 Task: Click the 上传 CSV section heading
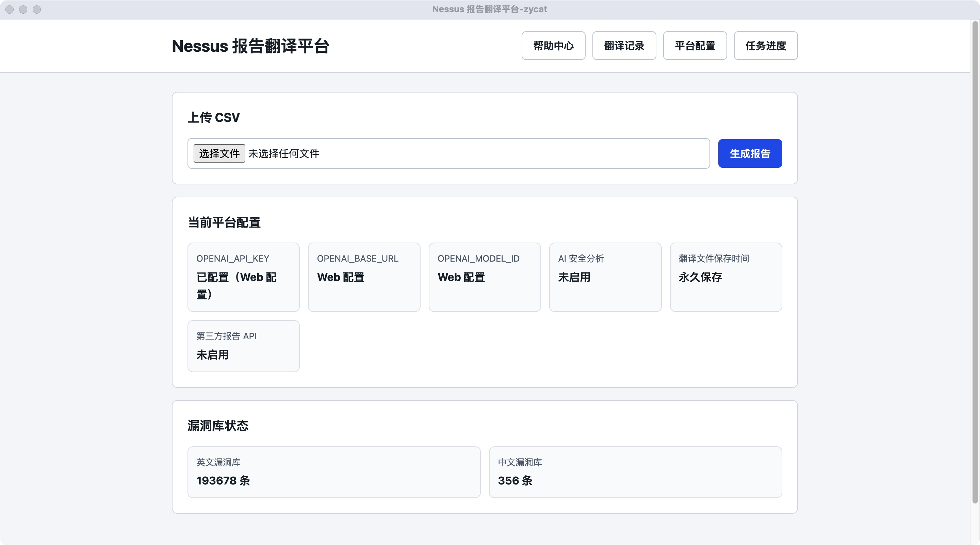click(213, 117)
